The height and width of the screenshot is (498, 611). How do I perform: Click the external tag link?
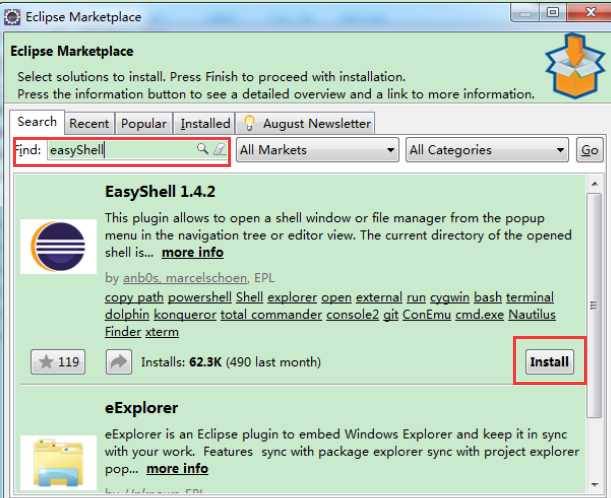(379, 297)
